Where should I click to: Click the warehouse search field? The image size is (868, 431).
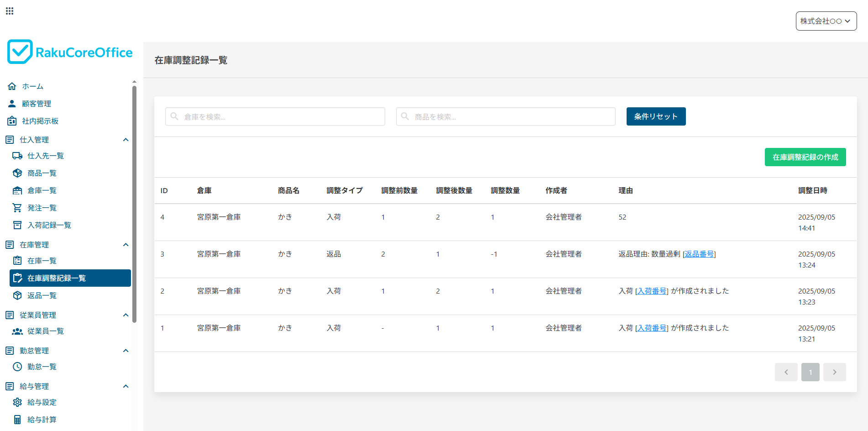(275, 116)
